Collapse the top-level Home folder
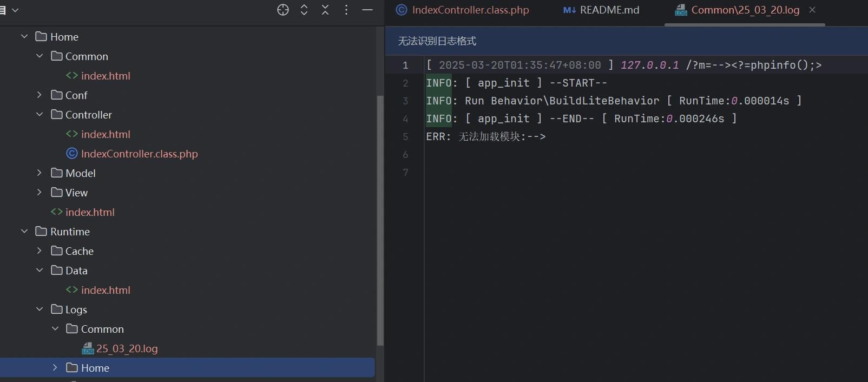This screenshot has height=382, width=868. 24,37
